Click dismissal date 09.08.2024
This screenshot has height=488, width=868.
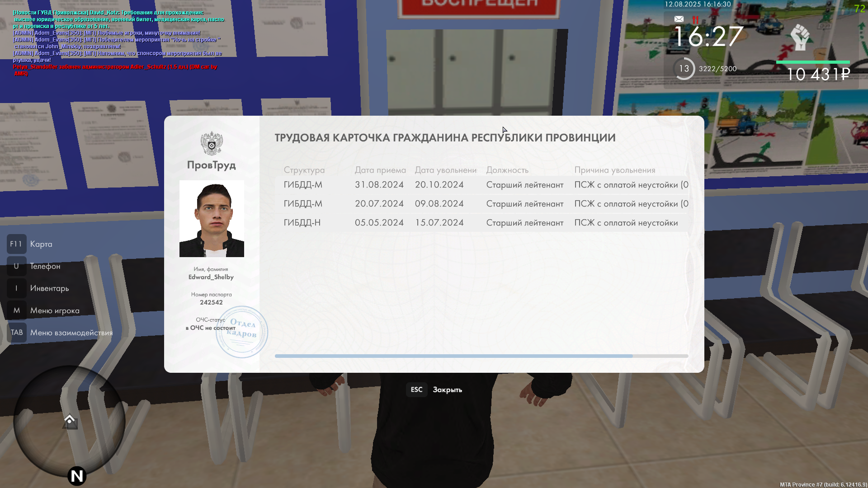[x=439, y=204]
